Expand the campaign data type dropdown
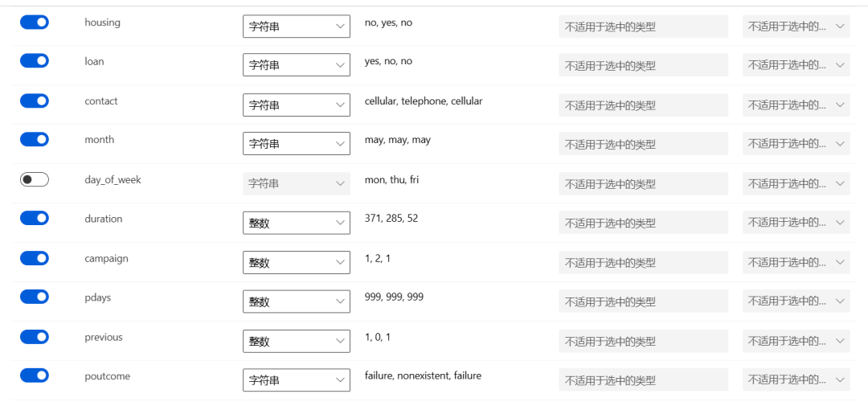 (296, 262)
